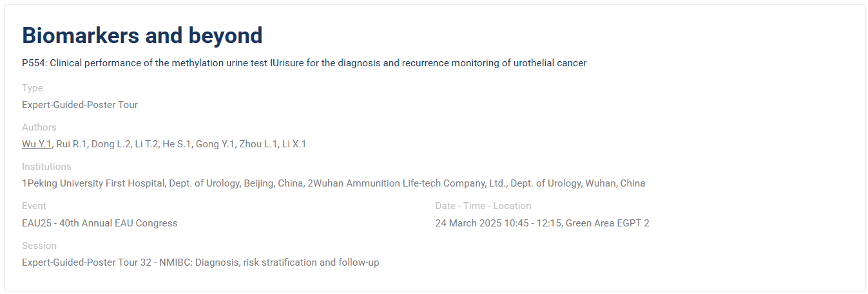The height and width of the screenshot is (294, 868).
Task: Click author name Zhou L.1
Action: pyautogui.click(x=258, y=144)
